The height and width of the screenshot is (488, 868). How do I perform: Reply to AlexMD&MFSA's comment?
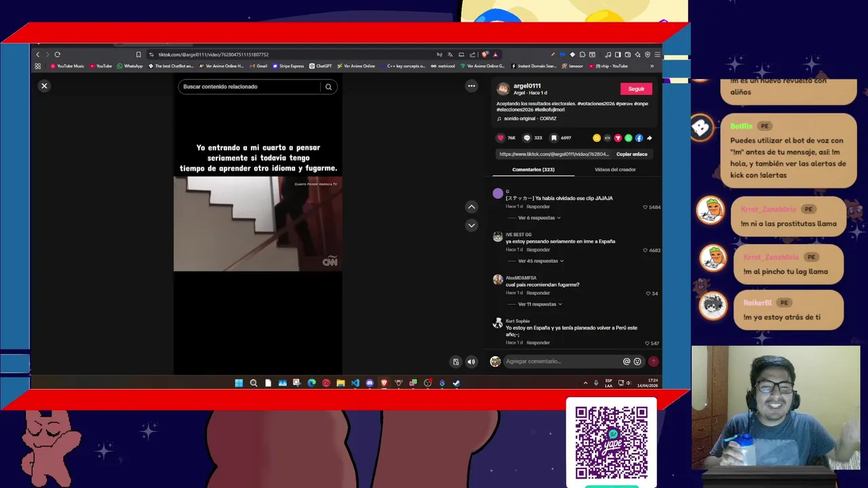point(538,293)
